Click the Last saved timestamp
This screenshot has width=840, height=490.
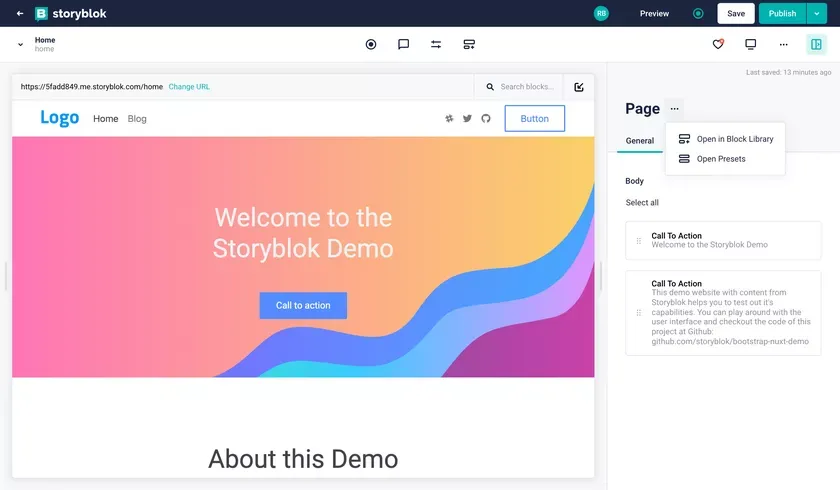click(789, 72)
